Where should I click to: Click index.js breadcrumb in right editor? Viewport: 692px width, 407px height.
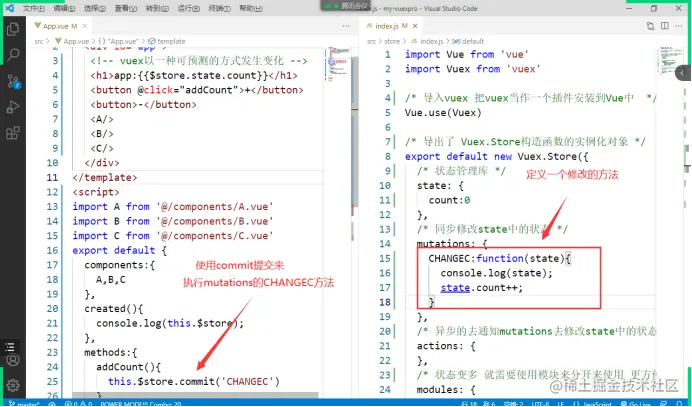tap(427, 41)
